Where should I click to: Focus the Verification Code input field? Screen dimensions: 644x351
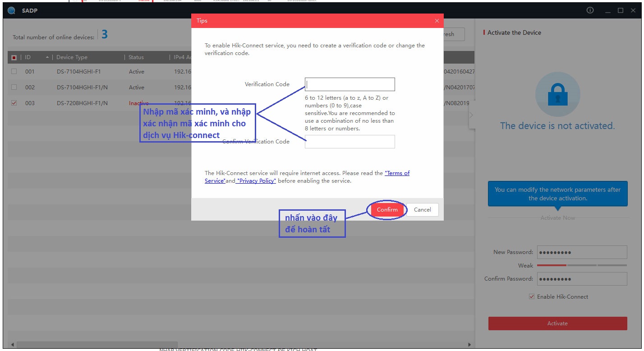pyautogui.click(x=350, y=84)
